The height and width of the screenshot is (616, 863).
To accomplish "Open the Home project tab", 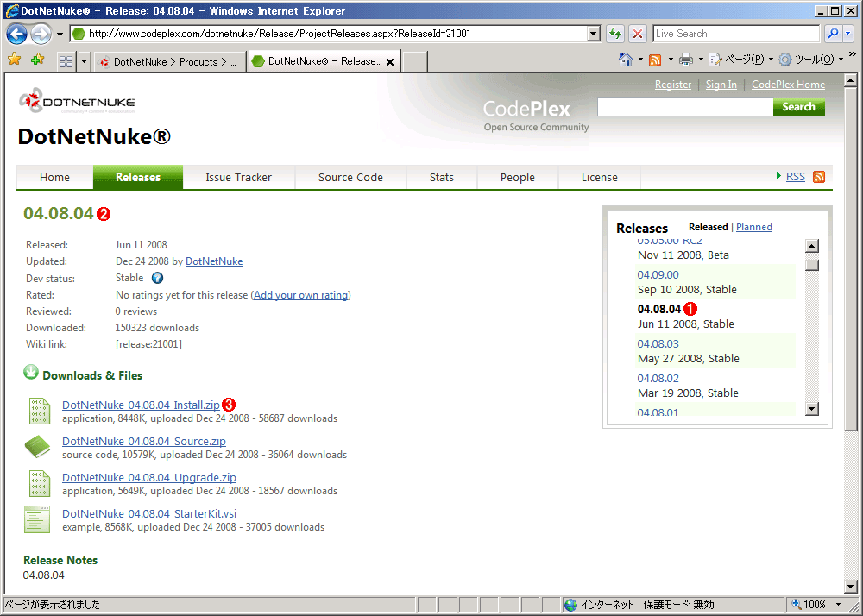I will coord(54,177).
